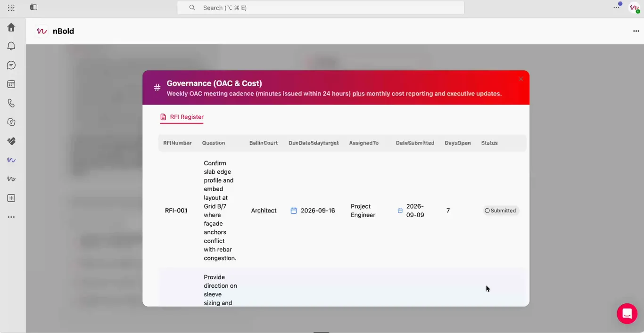Click the 'Confirm slab edge profile' question text
Viewport: 644px width, 333px height.
pos(220,211)
